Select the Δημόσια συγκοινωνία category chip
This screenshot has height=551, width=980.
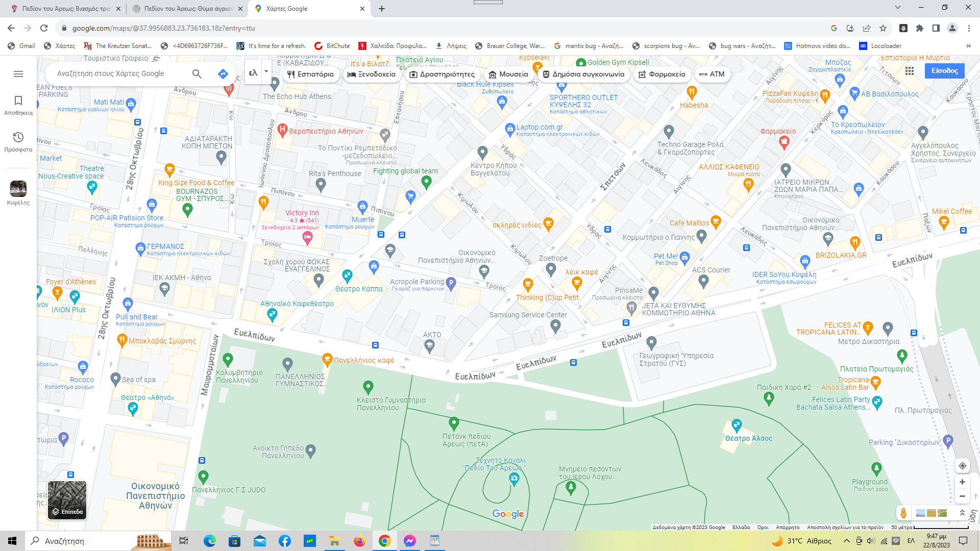coord(583,74)
